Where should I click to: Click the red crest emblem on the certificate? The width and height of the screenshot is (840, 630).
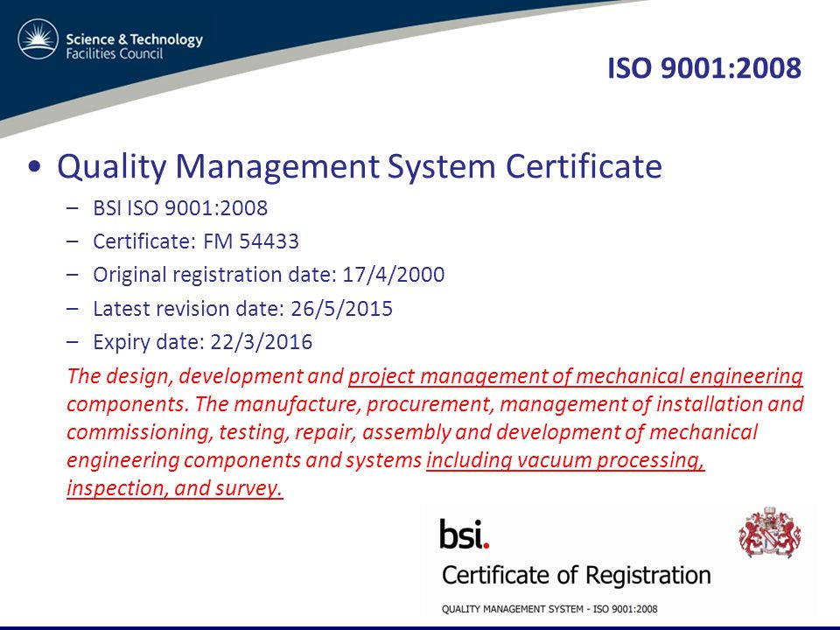pyautogui.click(x=769, y=532)
